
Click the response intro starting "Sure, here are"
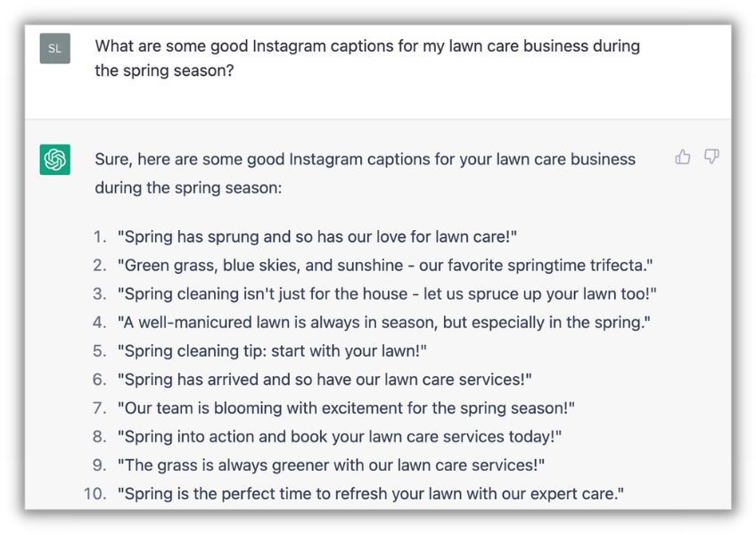pyautogui.click(x=365, y=173)
